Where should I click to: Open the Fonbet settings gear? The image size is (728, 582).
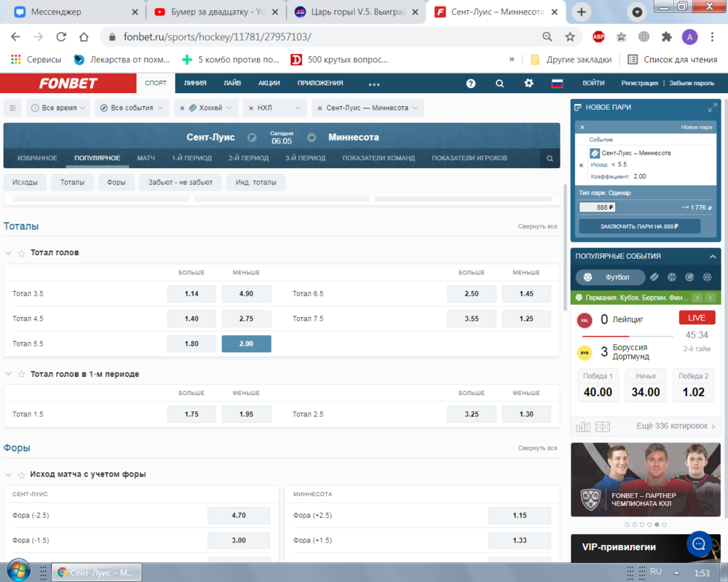(x=529, y=83)
